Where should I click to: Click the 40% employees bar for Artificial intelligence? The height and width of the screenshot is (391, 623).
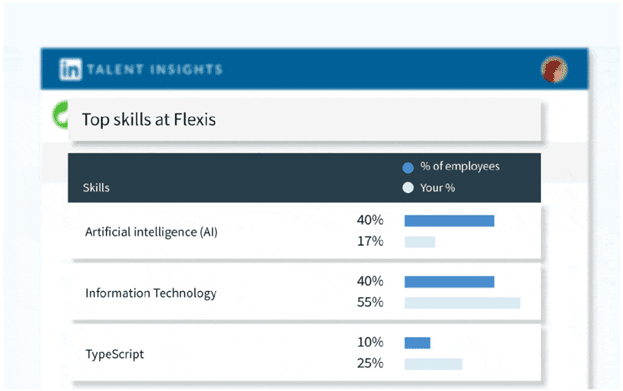point(449,221)
